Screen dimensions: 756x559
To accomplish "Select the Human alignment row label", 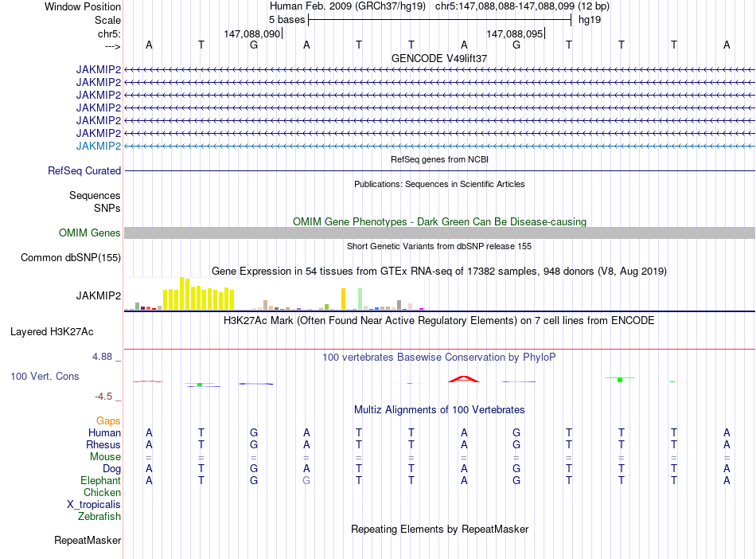I will (x=104, y=432).
